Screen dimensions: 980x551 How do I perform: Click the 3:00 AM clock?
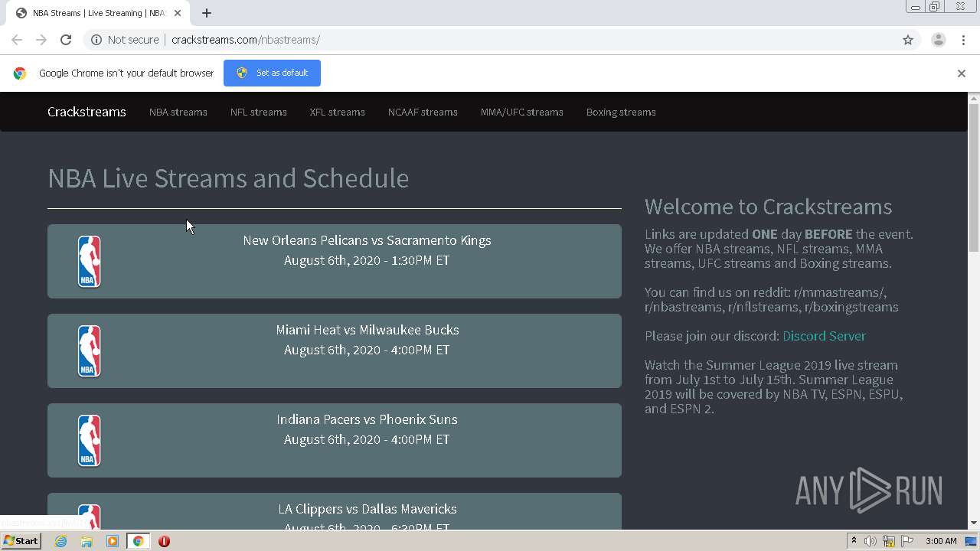[941, 541]
